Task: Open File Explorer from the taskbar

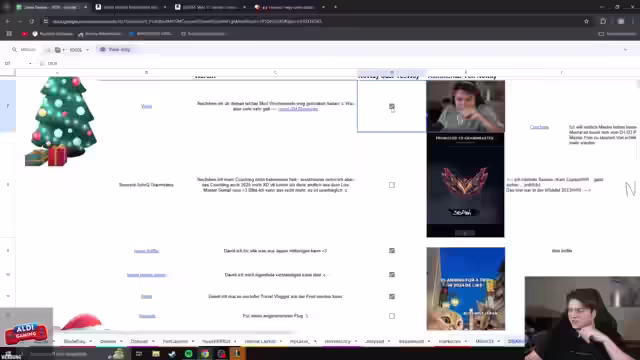Action: click(x=156, y=354)
